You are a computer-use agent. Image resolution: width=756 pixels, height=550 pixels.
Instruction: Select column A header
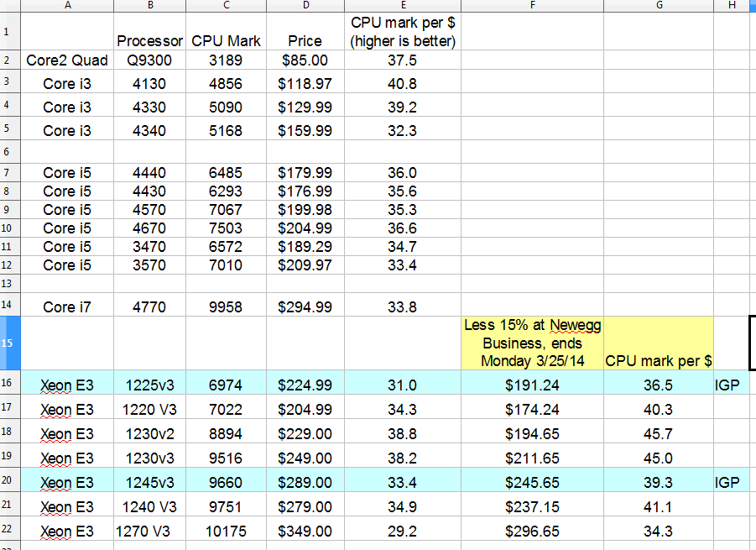tap(67, 5)
